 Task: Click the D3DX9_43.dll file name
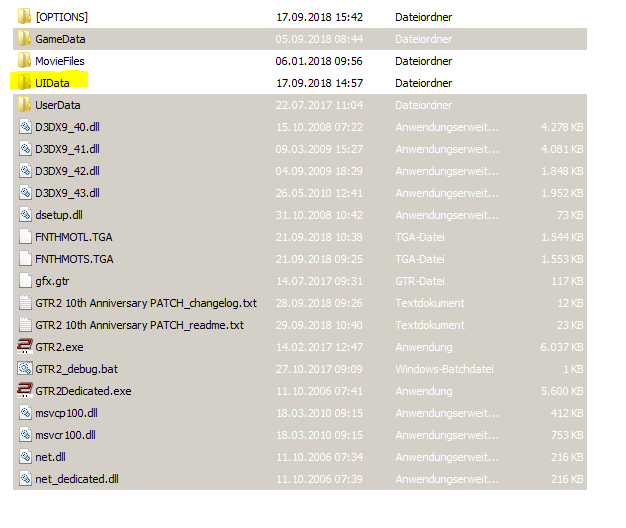click(x=67, y=192)
